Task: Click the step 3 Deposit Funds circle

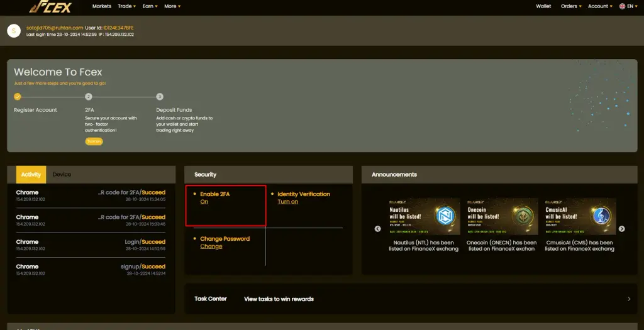Action: click(x=160, y=97)
